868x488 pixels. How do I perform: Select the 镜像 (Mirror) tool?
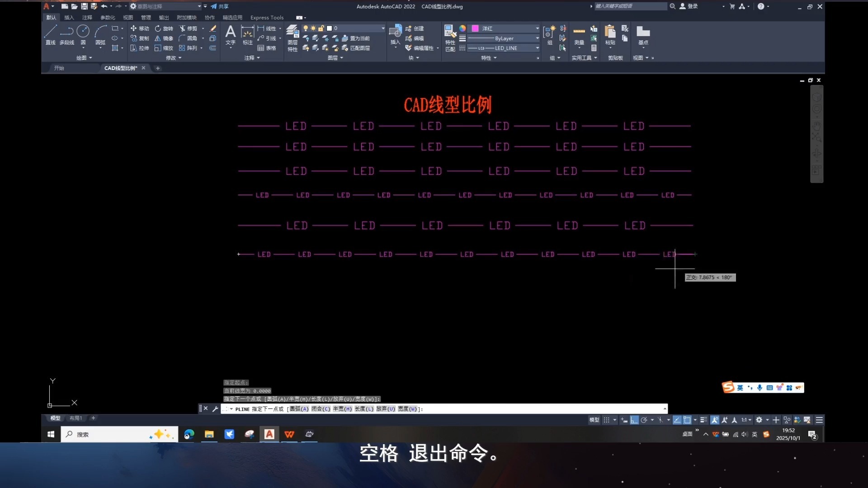(x=164, y=38)
